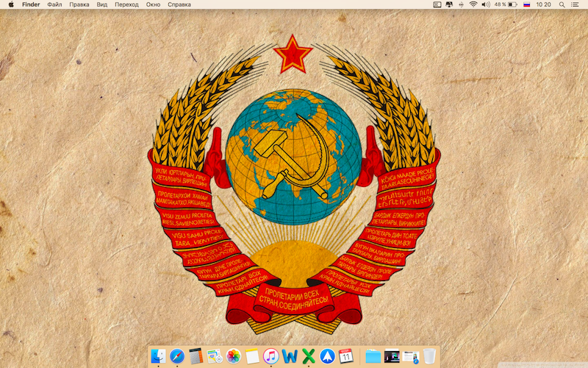Open Calendar from the Dock
The width and height of the screenshot is (588, 368).
pyautogui.click(x=345, y=355)
